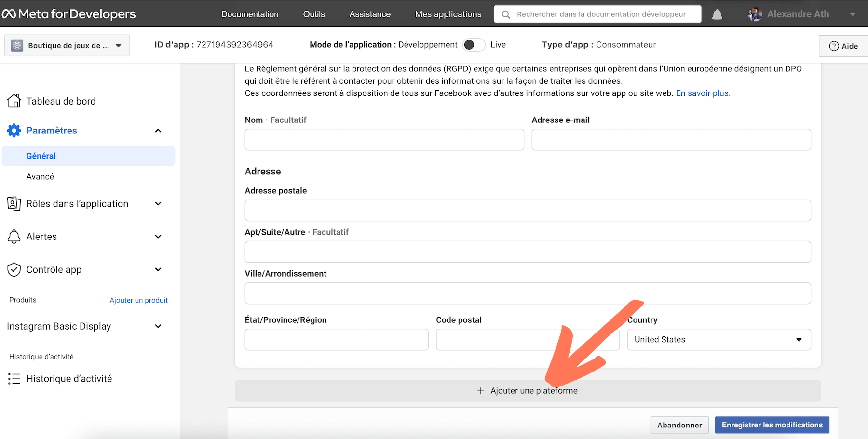Click the Contrôle app shield icon
868x439 pixels.
pos(14,269)
